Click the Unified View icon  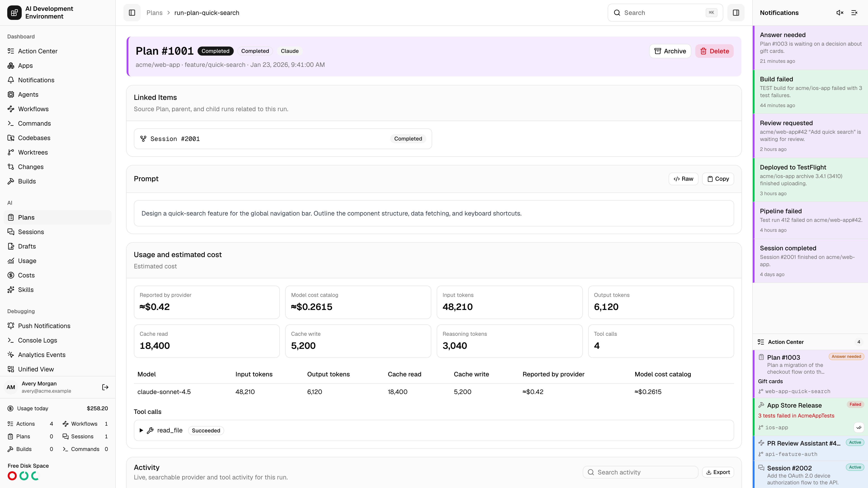pyautogui.click(x=11, y=369)
